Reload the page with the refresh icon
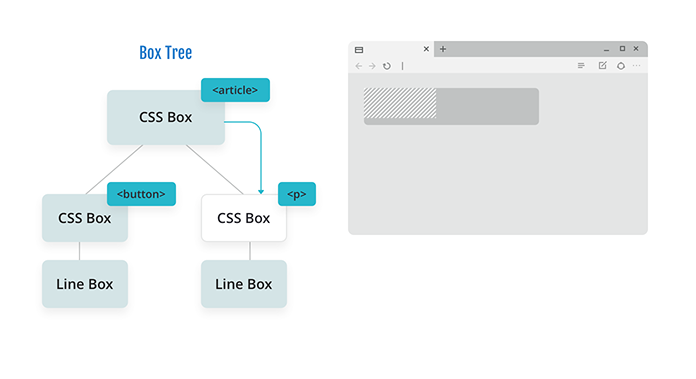The height and width of the screenshot is (379, 696). click(387, 66)
